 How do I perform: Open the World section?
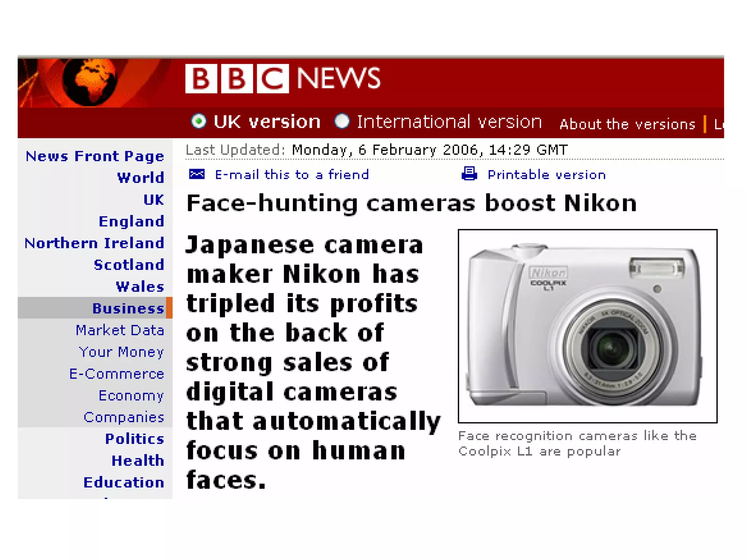(141, 178)
